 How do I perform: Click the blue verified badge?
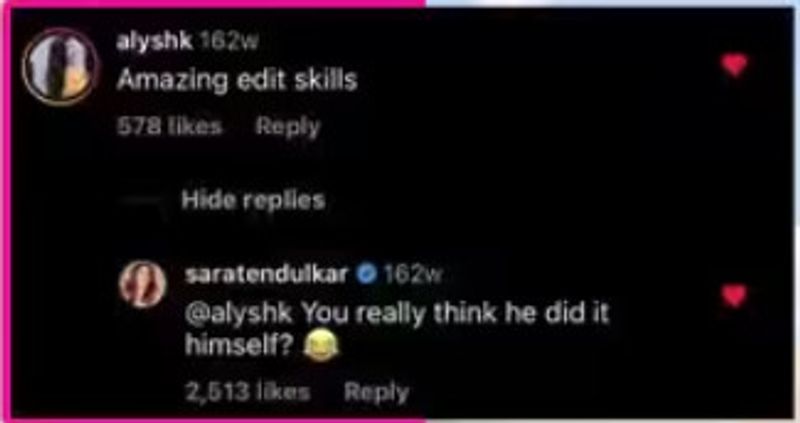[x=366, y=275]
